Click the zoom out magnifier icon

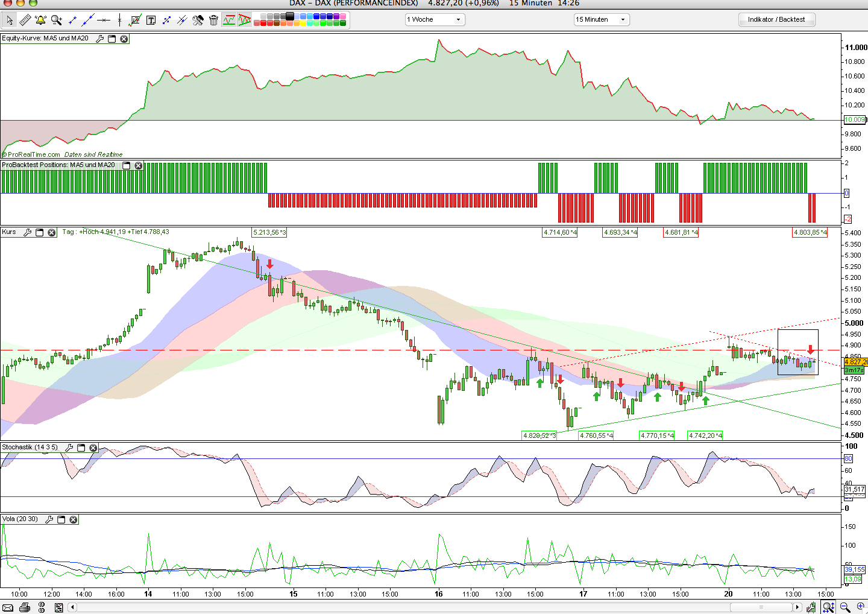pyautogui.click(x=845, y=607)
